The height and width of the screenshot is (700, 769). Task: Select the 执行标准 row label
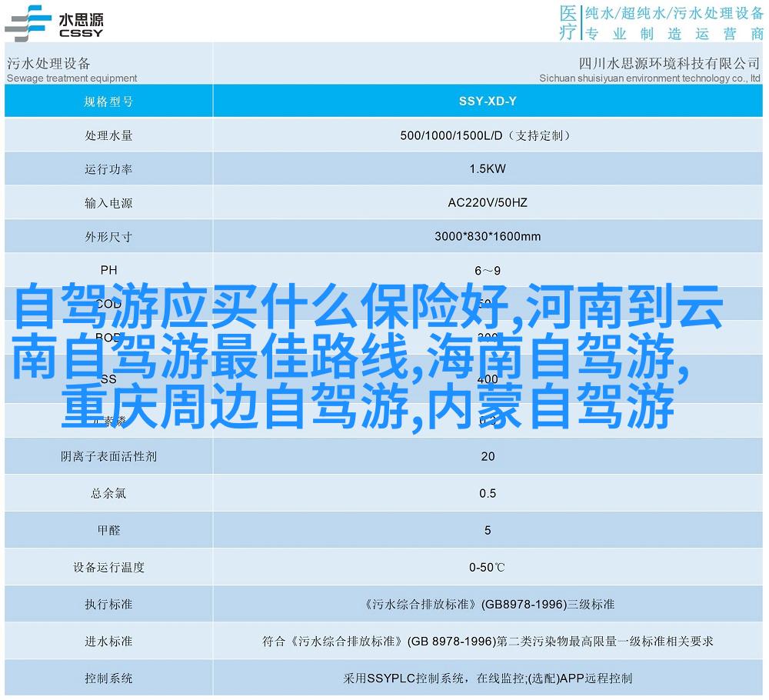click(x=108, y=605)
